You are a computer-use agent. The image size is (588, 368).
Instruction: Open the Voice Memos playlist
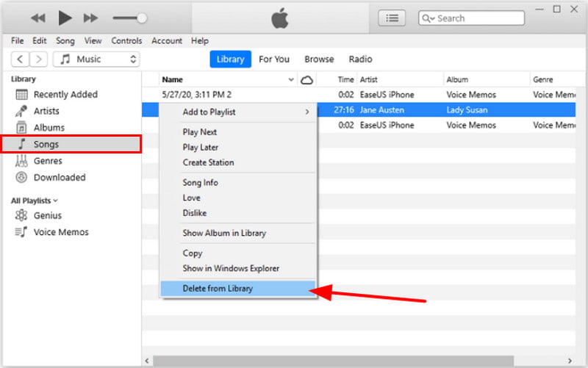tap(61, 232)
